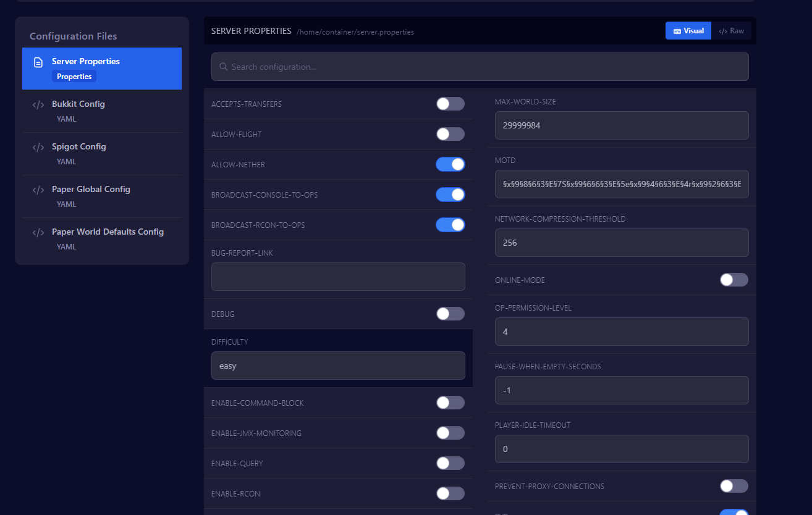Click code icon beside Paper World Defaults Config
Viewport: 812px width, 515px height.
tap(38, 233)
